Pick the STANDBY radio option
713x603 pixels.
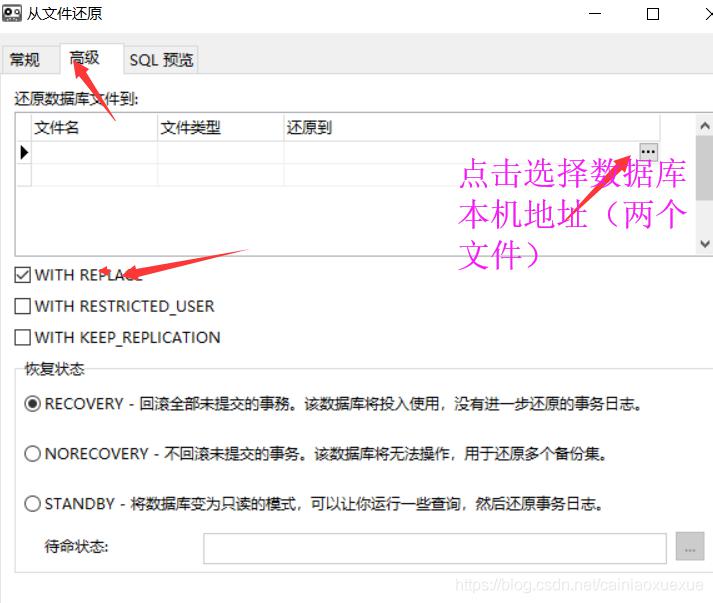click(32, 504)
